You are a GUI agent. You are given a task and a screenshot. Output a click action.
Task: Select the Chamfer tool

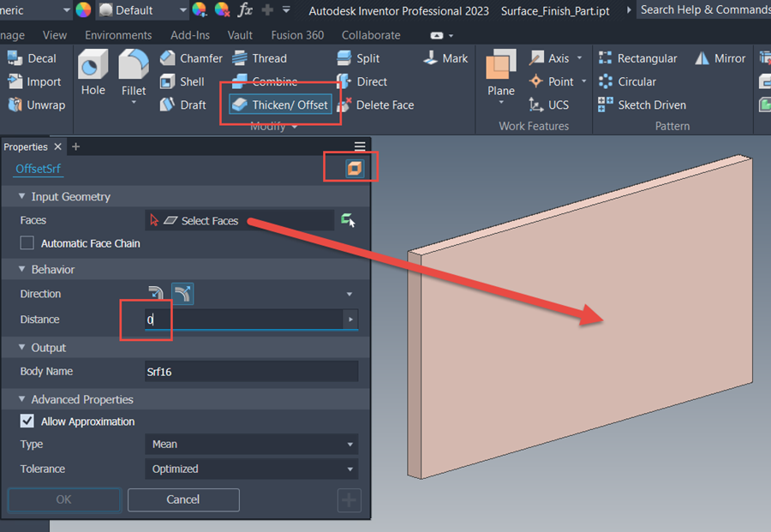190,57
